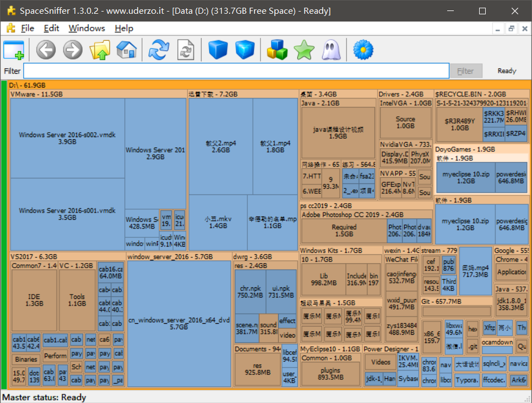Open the File menu

click(x=27, y=28)
